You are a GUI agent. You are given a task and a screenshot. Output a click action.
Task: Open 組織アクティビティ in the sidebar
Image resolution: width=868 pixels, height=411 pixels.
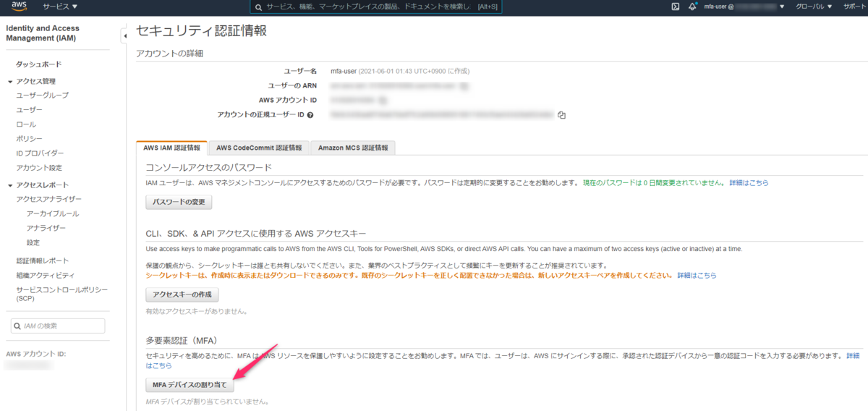(46, 275)
